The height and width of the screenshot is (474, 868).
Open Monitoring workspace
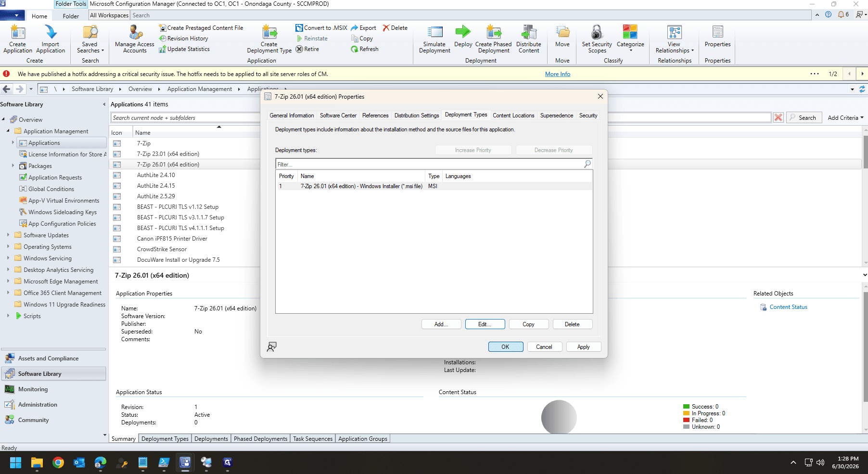point(53,389)
